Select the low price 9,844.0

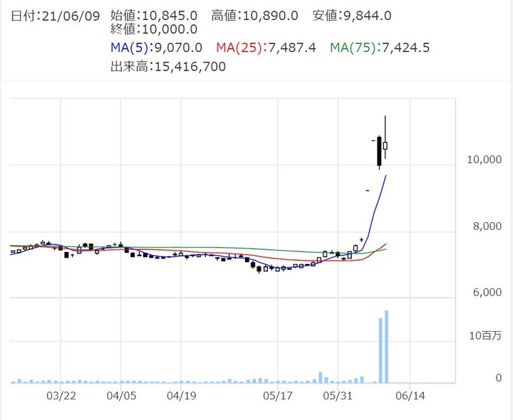(x=368, y=16)
